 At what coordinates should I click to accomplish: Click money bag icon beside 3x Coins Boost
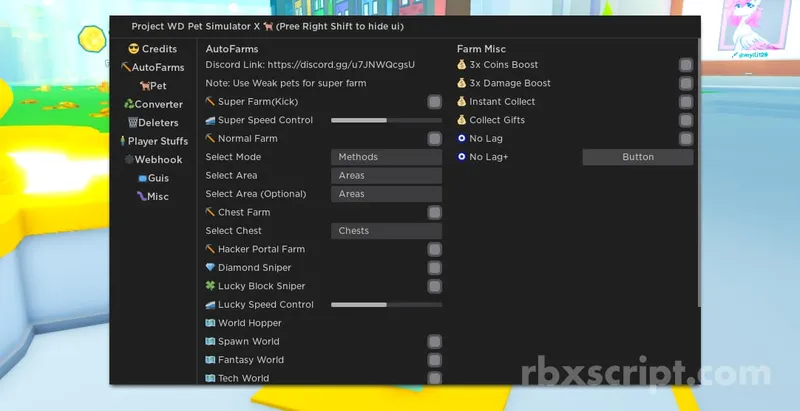[462, 65]
